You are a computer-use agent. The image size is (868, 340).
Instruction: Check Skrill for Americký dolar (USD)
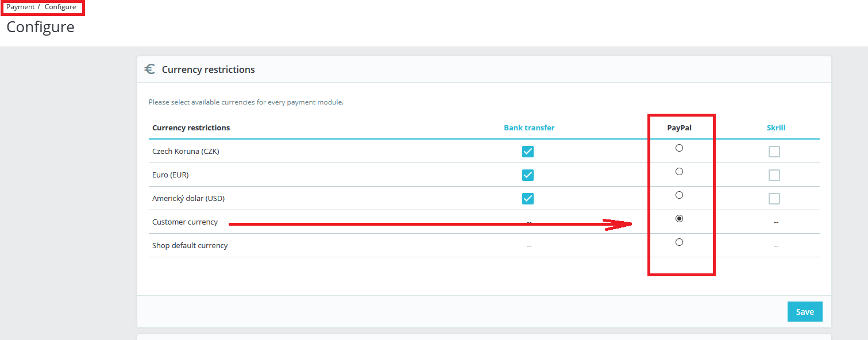(x=774, y=199)
